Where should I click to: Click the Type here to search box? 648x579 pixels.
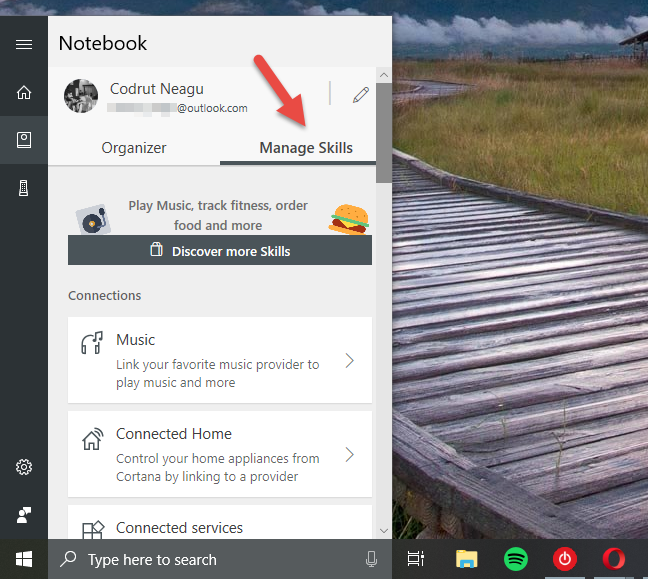coord(220,559)
